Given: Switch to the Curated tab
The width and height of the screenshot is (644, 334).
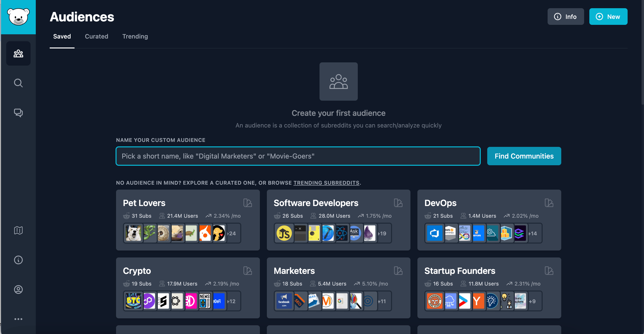Looking at the screenshot, I should coord(96,37).
